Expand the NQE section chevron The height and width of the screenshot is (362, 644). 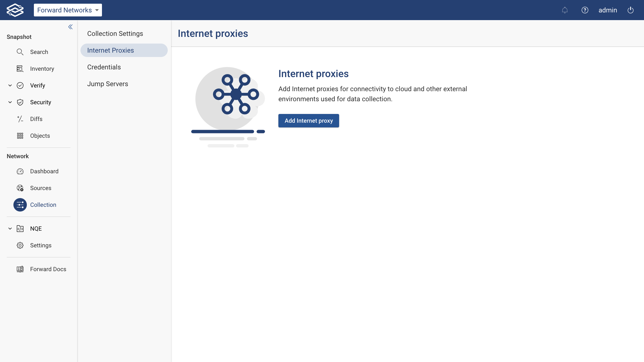(x=9, y=228)
